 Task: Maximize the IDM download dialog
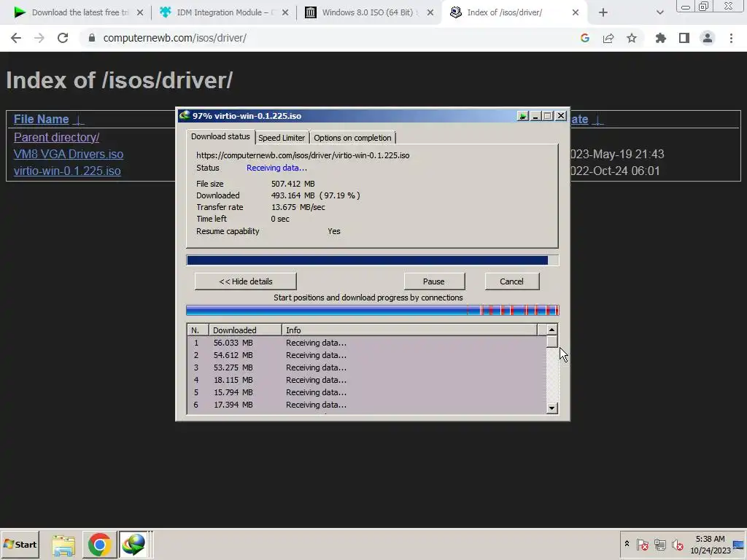coord(547,116)
